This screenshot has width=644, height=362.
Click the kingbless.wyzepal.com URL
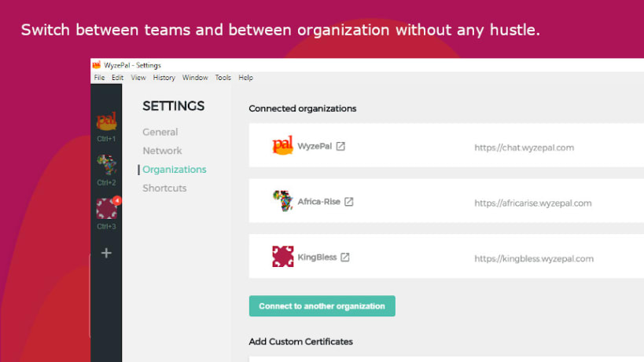534,258
